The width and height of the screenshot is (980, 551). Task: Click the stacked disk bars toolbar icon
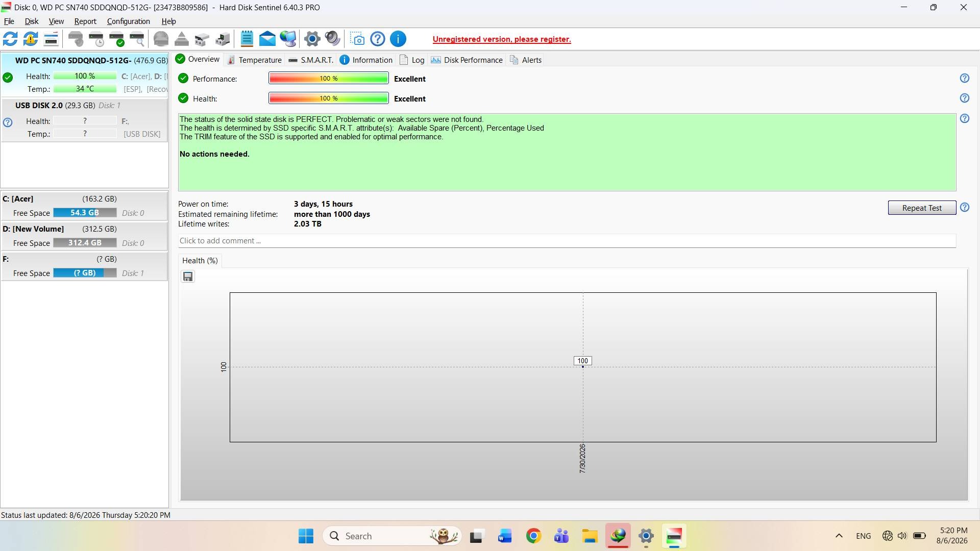tap(51, 39)
